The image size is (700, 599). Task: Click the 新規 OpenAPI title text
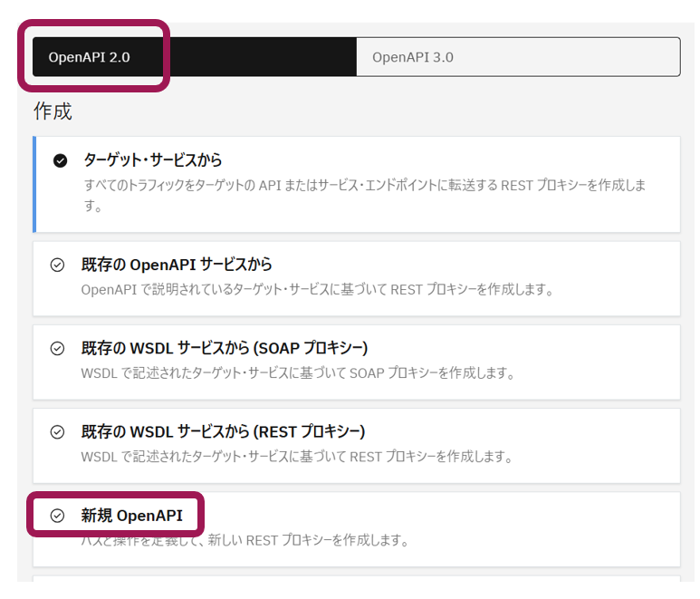(131, 516)
